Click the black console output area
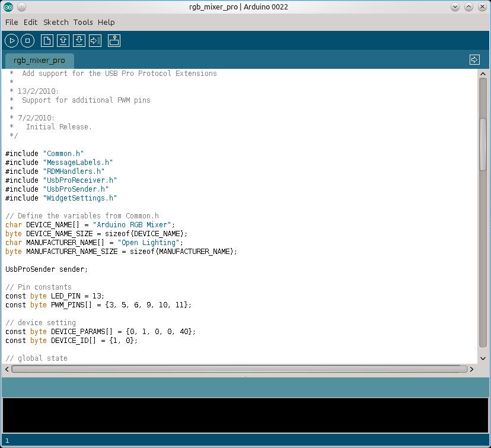Screen dimensions: 491x448 click(x=245, y=415)
